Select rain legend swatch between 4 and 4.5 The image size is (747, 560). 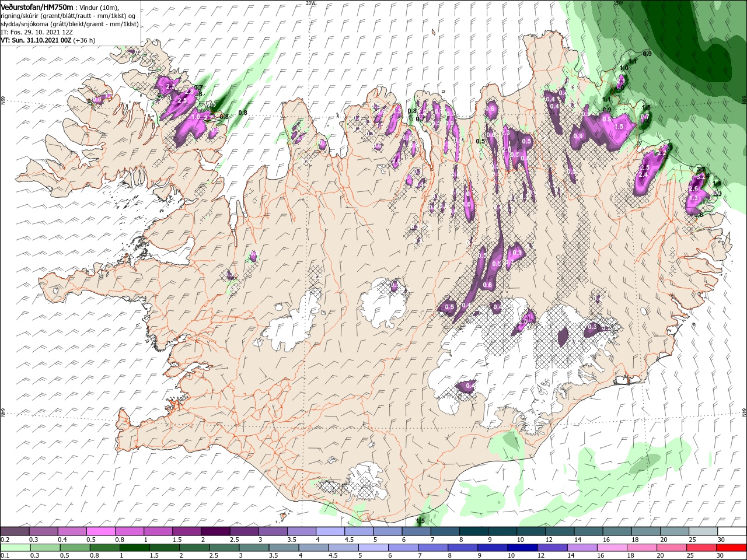(x=313, y=548)
